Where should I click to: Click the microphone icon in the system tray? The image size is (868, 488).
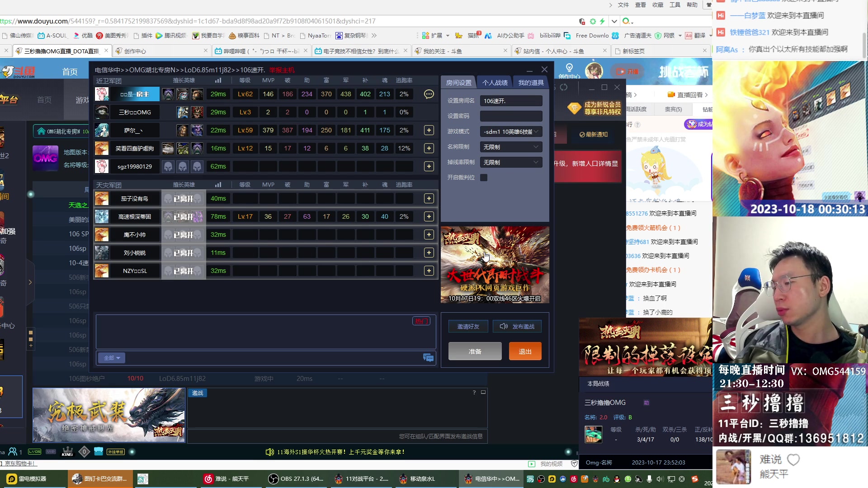(x=649, y=479)
